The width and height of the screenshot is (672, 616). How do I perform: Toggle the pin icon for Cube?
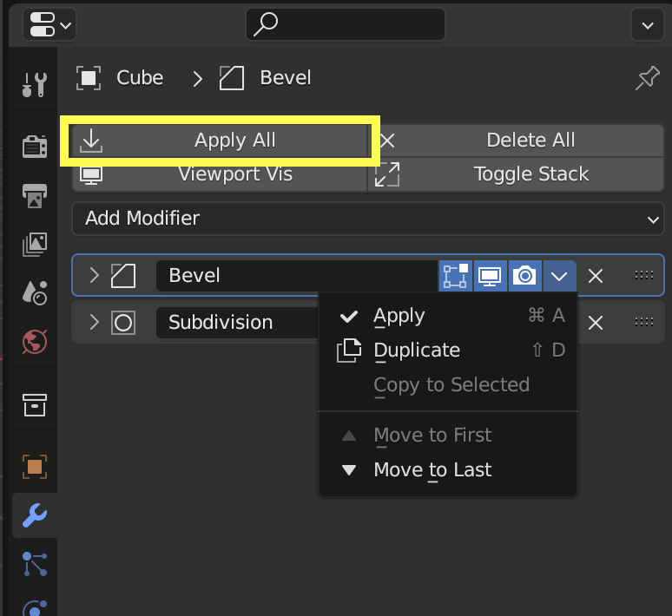click(x=647, y=78)
